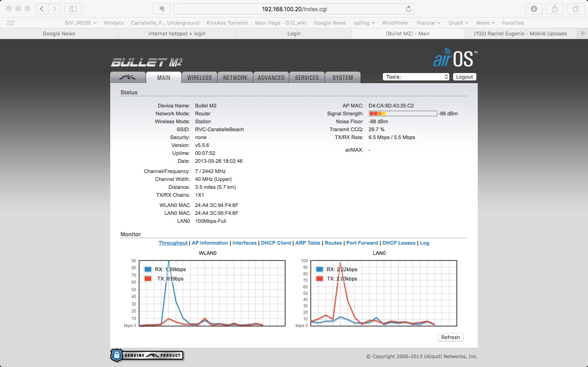Refresh the throughput graphs
This screenshot has width=588, height=367.
point(450,337)
